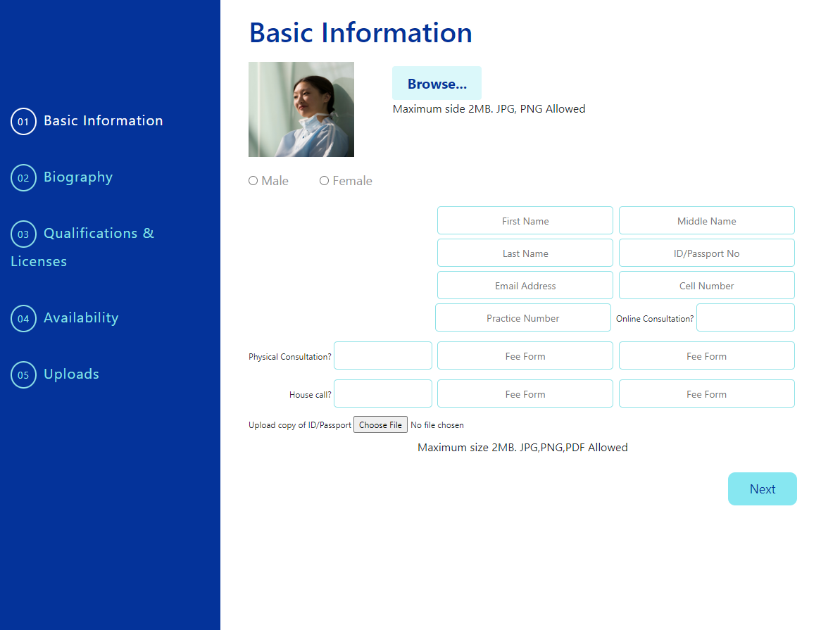Go to the Biography step
The height and width of the screenshot is (630, 840).
[77, 177]
